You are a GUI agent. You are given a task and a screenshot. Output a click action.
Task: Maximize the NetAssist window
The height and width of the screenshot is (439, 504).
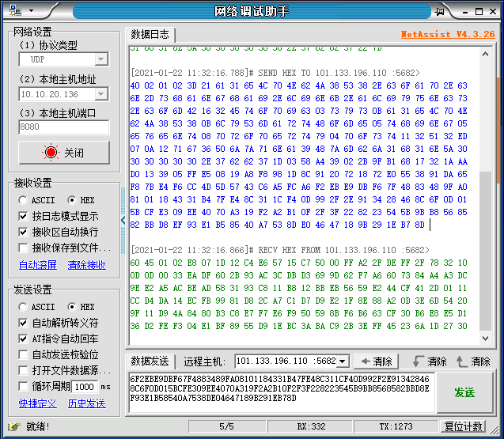click(479, 12)
